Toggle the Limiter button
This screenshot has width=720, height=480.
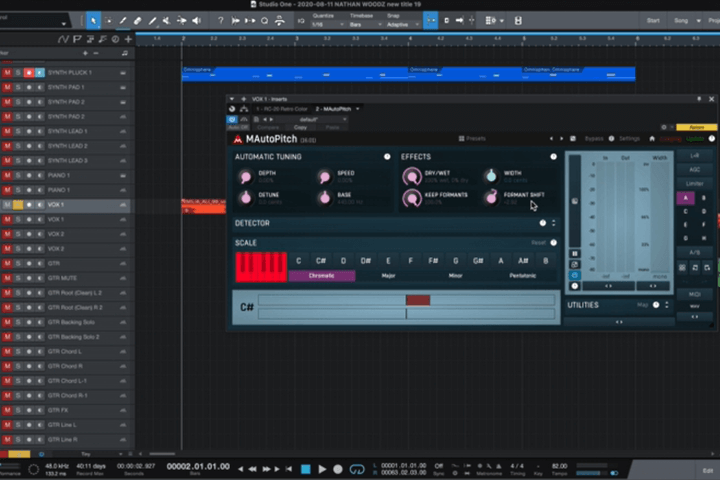pos(694,183)
